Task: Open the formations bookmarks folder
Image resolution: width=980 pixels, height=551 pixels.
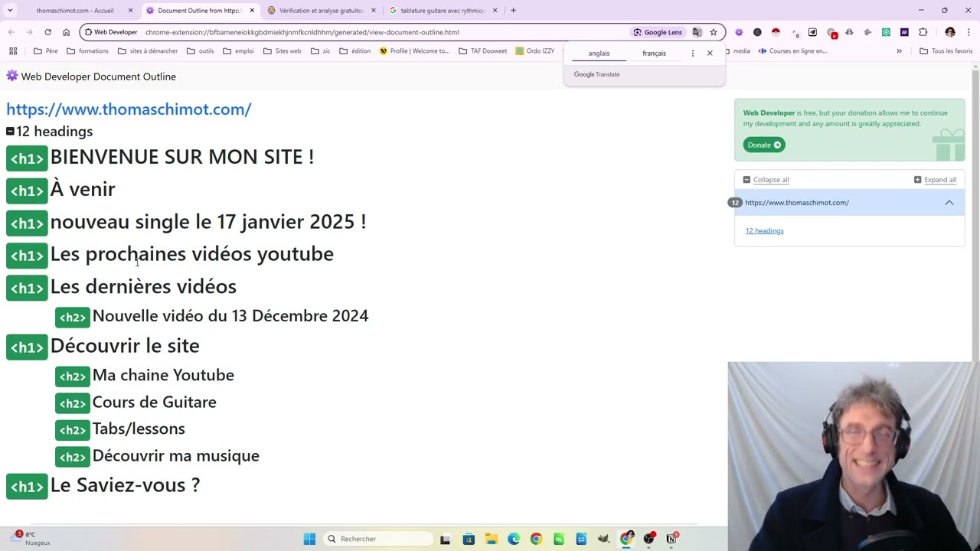Action: 88,51
